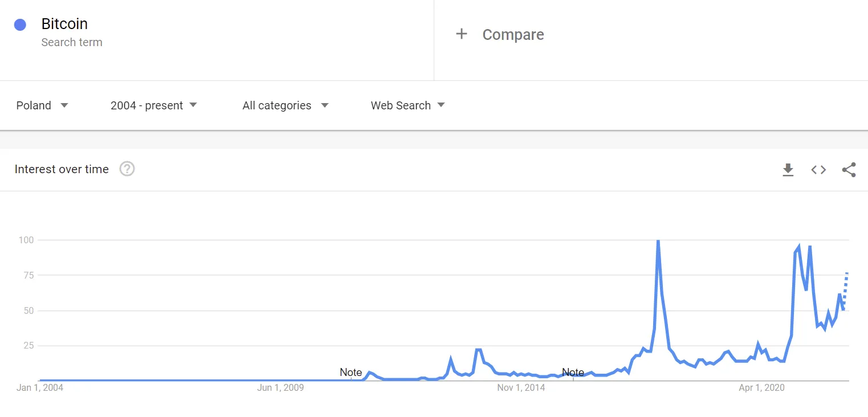Share the interest over time chart
868x417 pixels.
[x=849, y=170]
